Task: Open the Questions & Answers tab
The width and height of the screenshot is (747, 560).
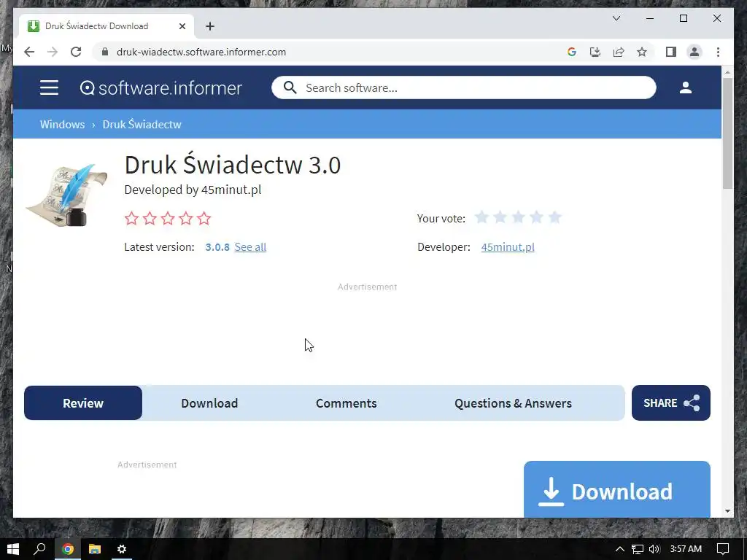Action: pos(513,402)
